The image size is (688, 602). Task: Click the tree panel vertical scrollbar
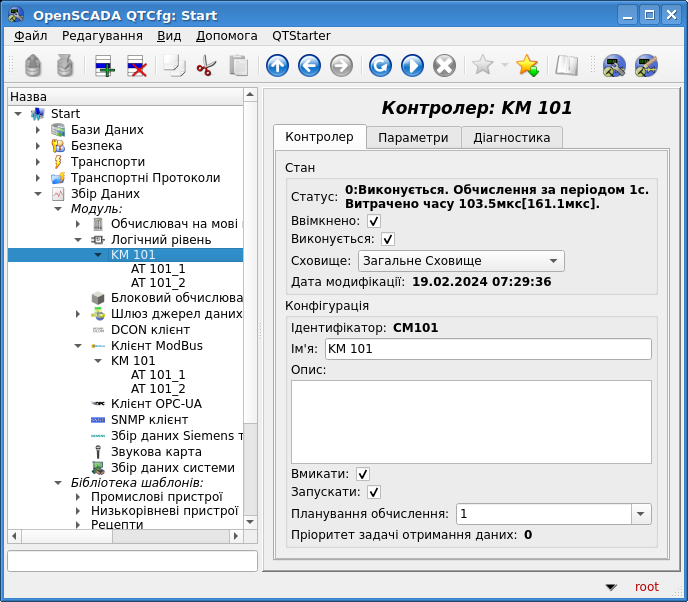[251, 300]
